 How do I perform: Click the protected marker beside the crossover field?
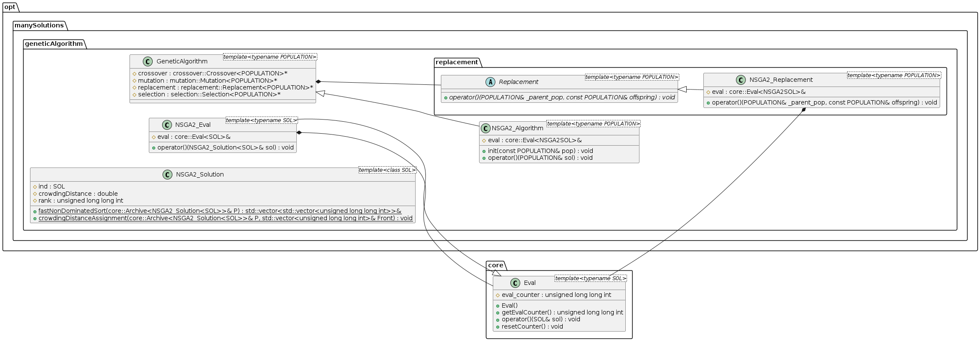tap(134, 74)
